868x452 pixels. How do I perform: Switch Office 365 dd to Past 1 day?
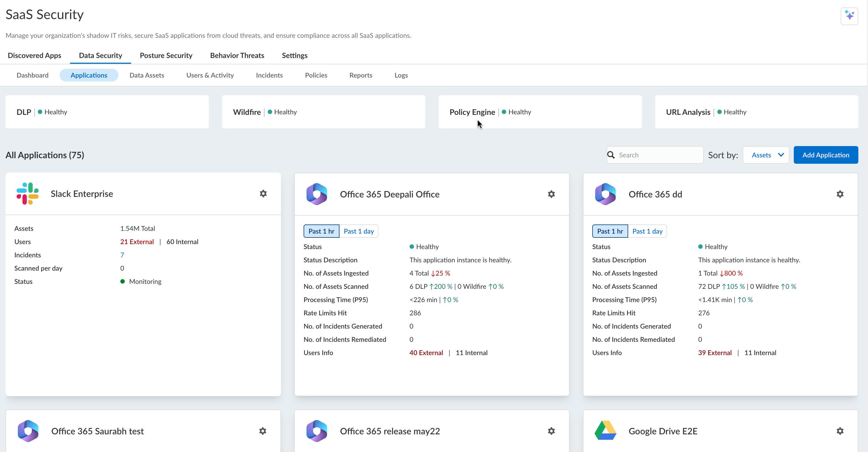[x=647, y=231]
